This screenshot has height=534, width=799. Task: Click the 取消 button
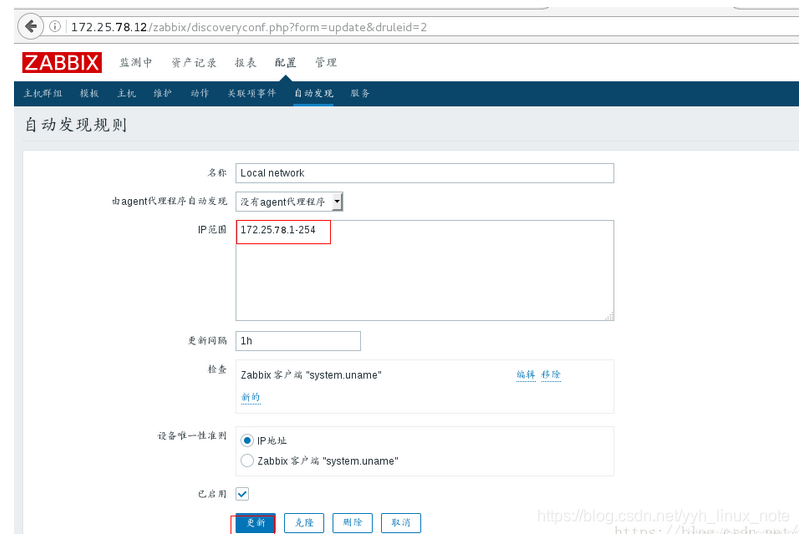pyautogui.click(x=401, y=523)
